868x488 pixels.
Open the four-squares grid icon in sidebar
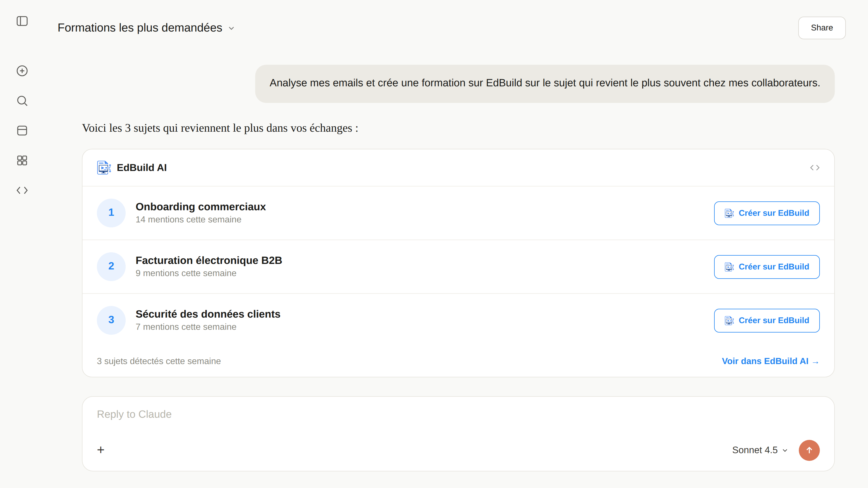coord(22,160)
